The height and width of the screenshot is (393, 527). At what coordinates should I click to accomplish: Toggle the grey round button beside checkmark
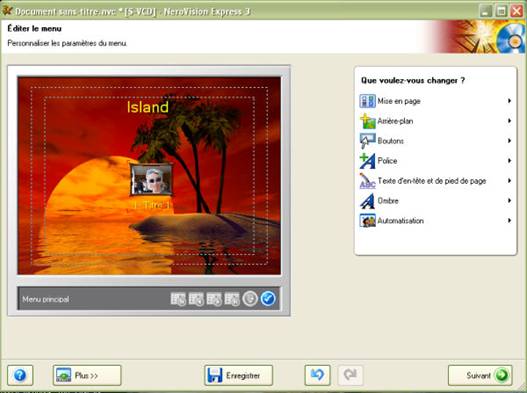[x=250, y=299]
